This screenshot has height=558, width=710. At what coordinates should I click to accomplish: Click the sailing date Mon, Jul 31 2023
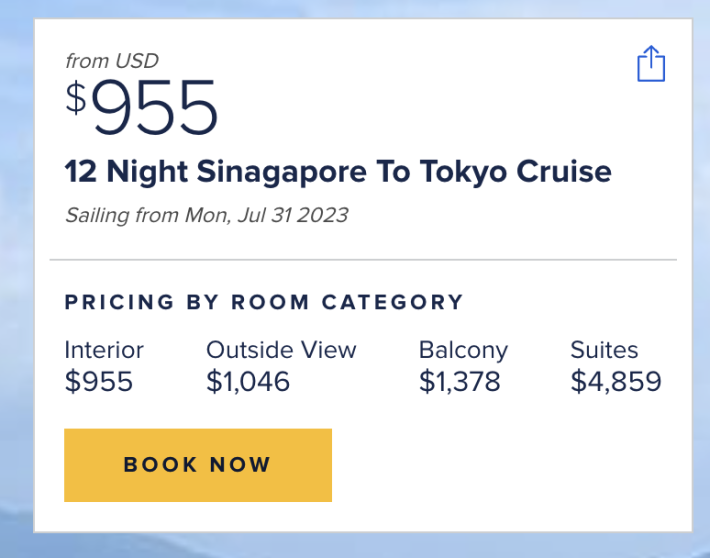264,215
